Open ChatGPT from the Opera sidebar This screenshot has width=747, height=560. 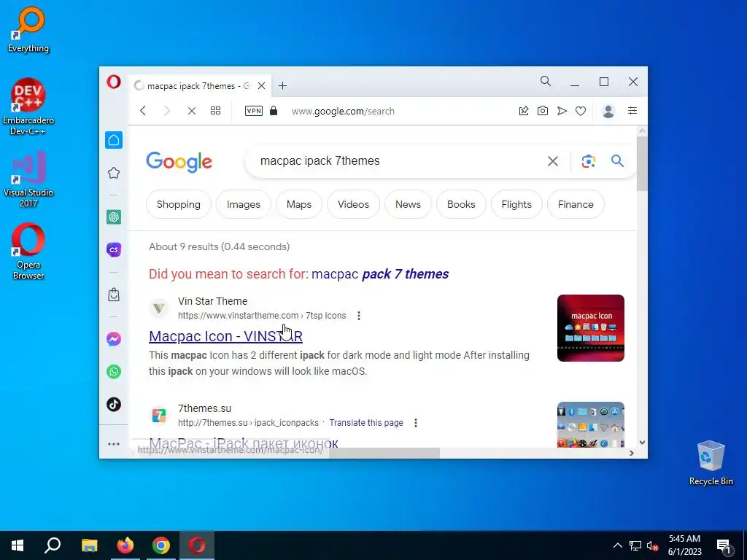(113, 217)
